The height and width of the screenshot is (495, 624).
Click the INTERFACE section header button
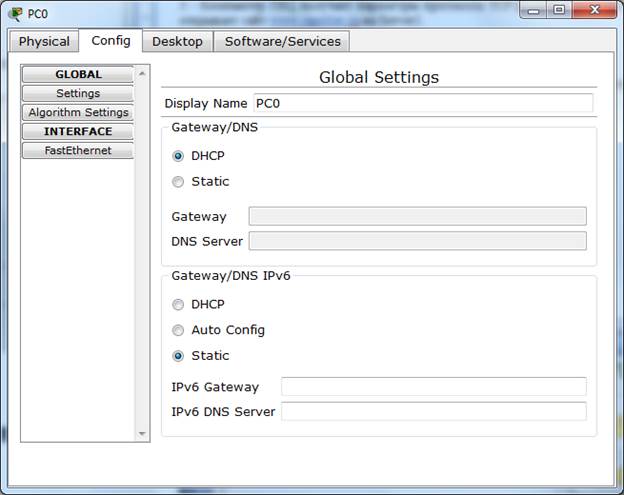coord(78,131)
